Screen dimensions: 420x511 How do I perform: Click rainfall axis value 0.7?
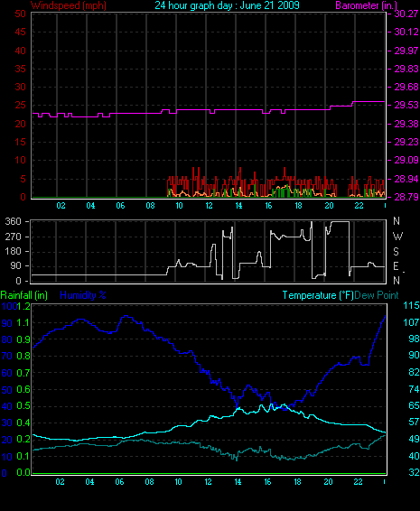coord(23,373)
